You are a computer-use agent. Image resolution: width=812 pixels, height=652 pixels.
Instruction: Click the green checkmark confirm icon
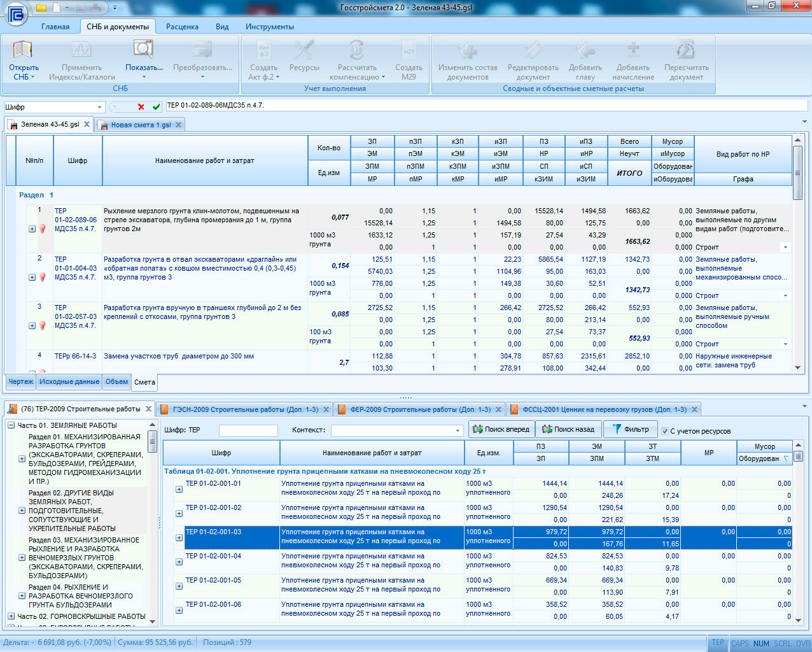click(x=157, y=107)
